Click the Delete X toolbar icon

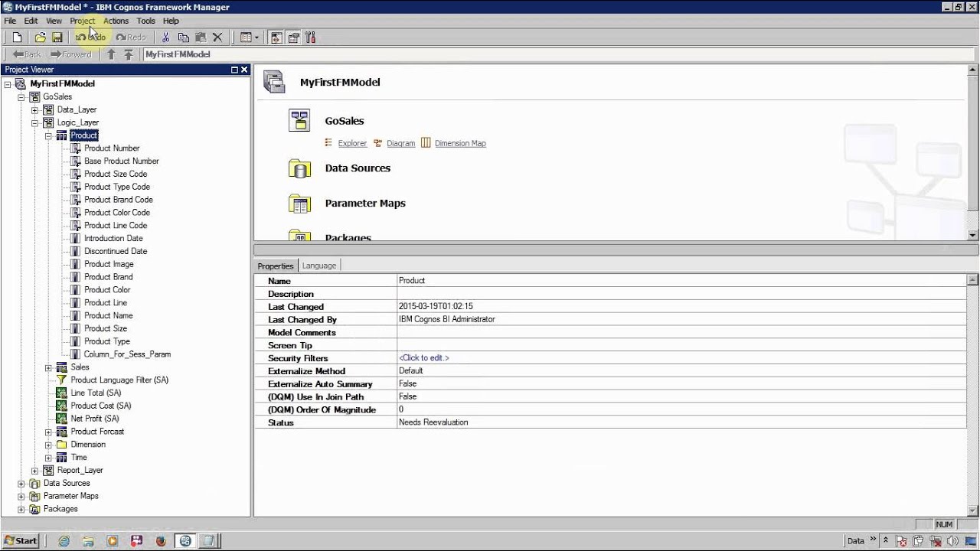(x=217, y=37)
